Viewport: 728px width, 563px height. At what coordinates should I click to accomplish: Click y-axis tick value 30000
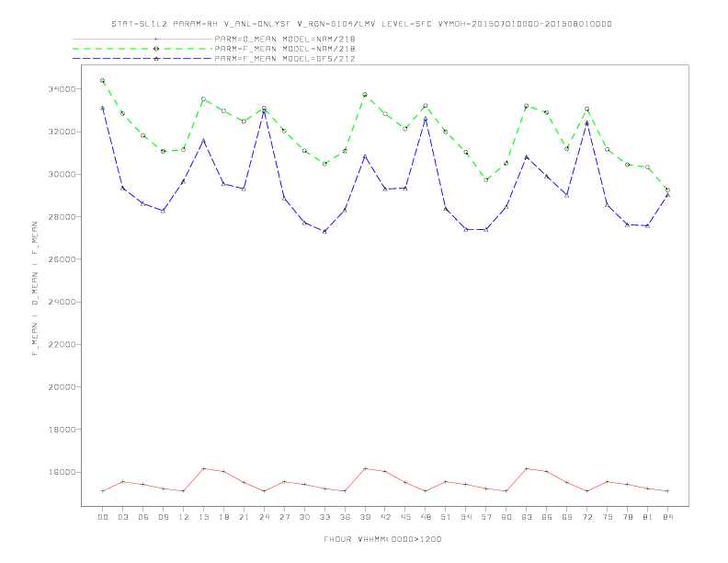[62, 174]
